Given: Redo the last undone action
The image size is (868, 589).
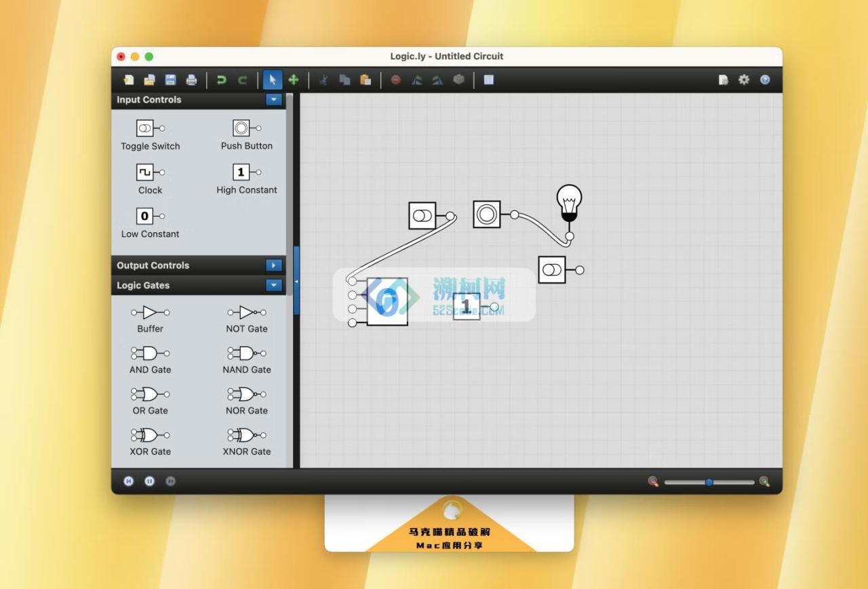Looking at the screenshot, I should coord(242,80).
